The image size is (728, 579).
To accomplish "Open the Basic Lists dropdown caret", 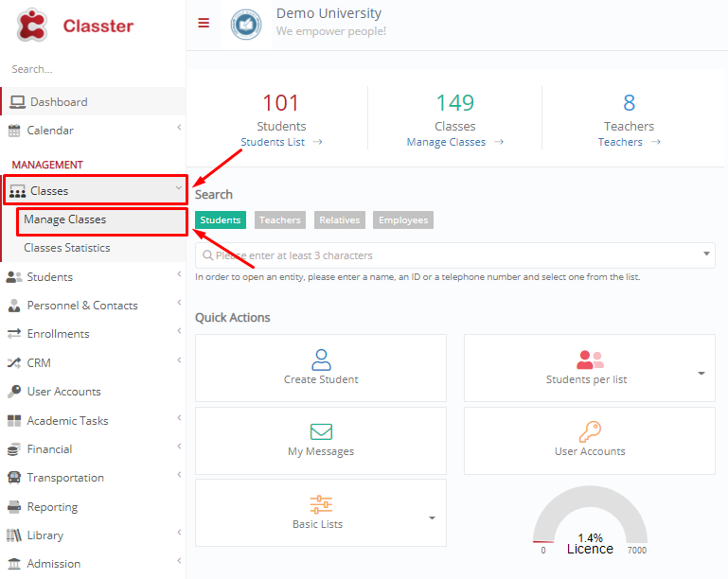I will (x=432, y=518).
